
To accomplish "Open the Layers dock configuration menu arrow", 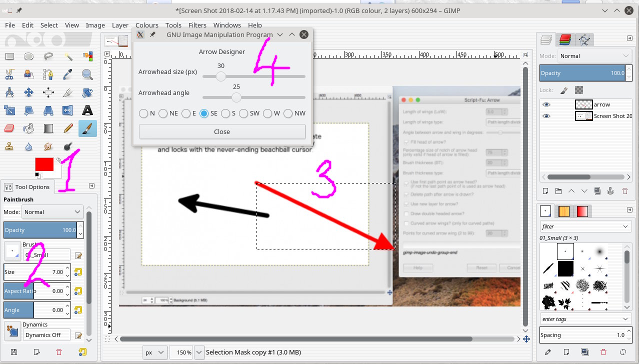I will click(629, 38).
